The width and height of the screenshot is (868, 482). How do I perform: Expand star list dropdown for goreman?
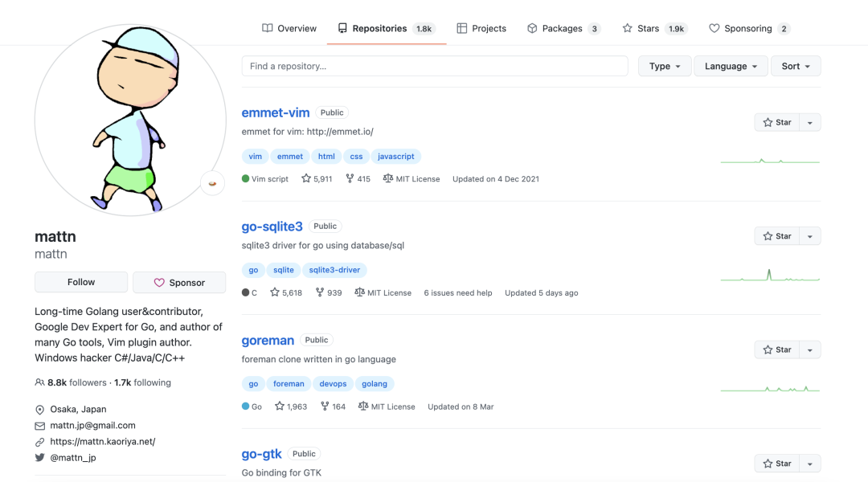pyautogui.click(x=810, y=349)
